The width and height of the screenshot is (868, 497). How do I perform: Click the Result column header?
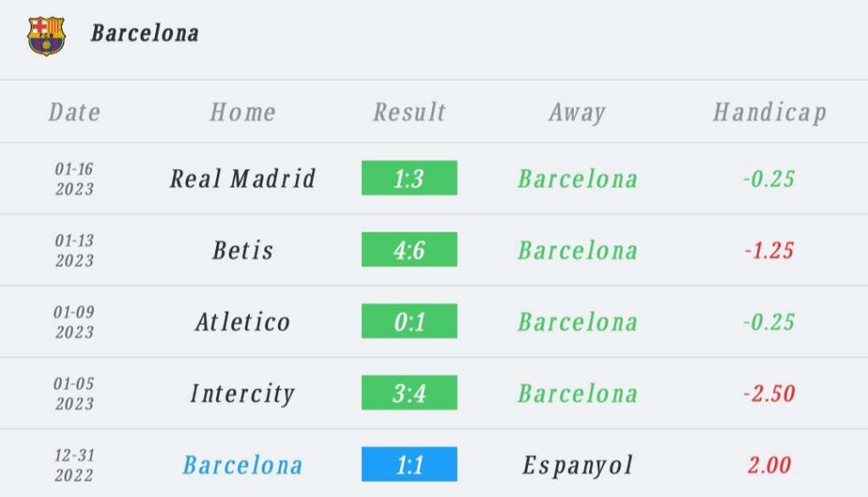click(409, 112)
